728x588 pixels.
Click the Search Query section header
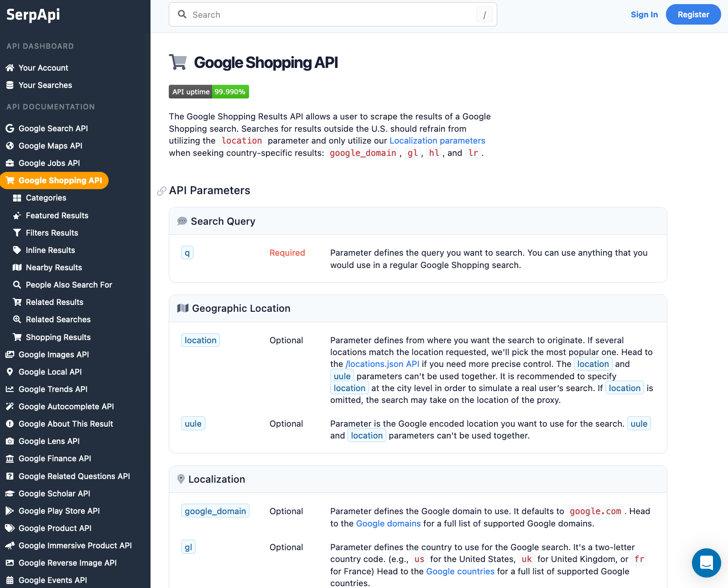tap(418, 222)
